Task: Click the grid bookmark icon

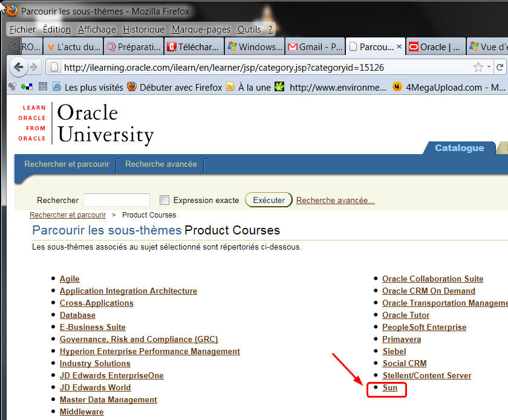Action: pyautogui.click(x=43, y=86)
